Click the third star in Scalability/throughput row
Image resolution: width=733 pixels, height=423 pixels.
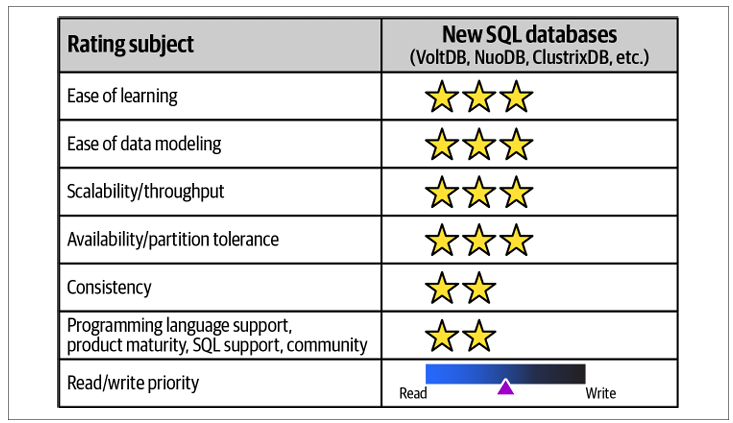pyautogui.click(x=516, y=192)
